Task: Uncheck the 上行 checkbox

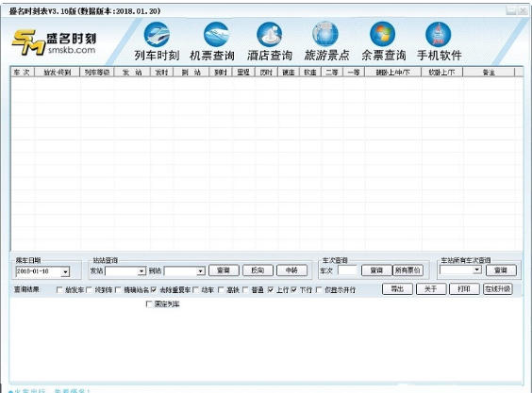Action: point(271,290)
